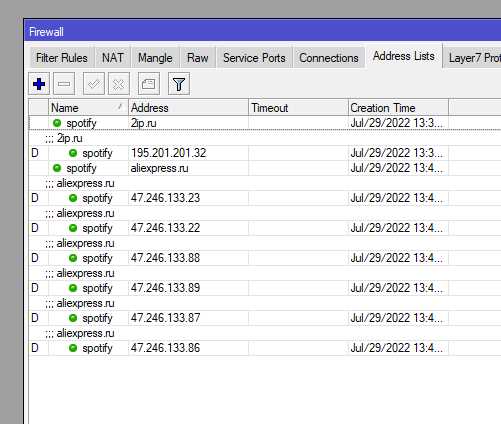Click the ;;; 2ip.ru comment row
The height and width of the screenshot is (424, 501).
click(265, 138)
